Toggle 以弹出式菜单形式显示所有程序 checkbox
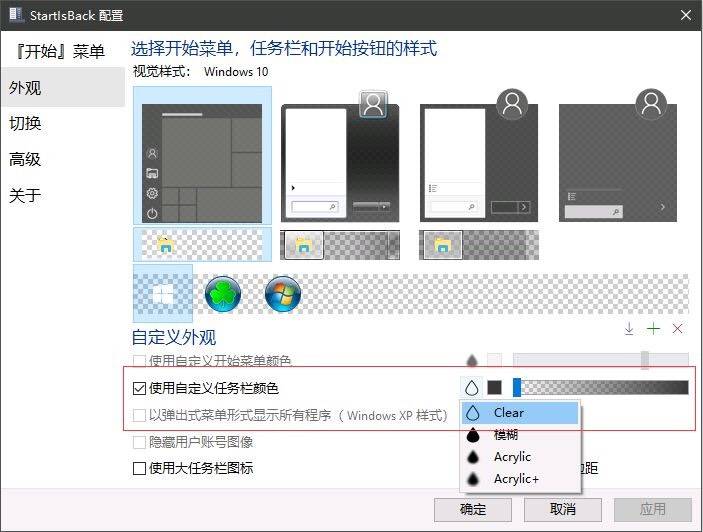The height and width of the screenshot is (532, 703). 139,415
